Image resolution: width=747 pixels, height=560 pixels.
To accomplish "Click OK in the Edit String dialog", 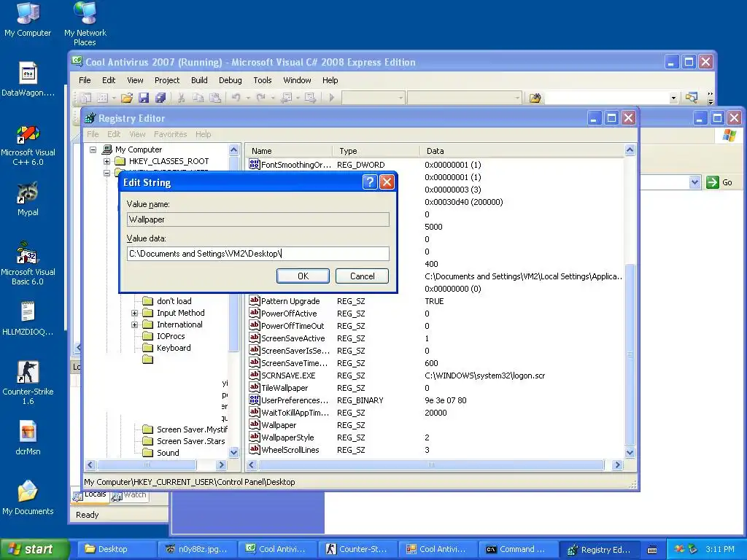I will click(x=303, y=276).
